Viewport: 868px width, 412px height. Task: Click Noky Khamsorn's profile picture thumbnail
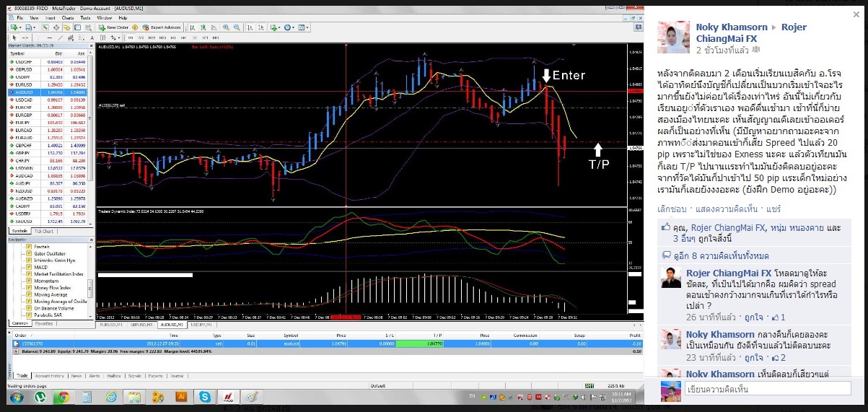pos(673,37)
